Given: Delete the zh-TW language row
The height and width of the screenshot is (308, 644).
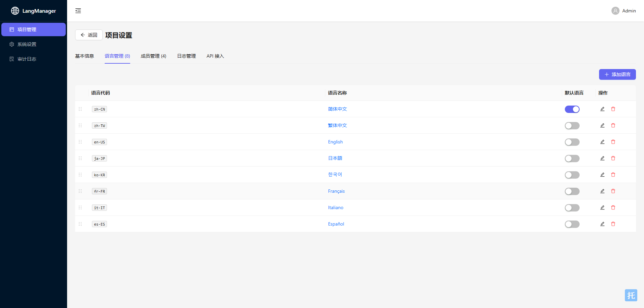Looking at the screenshot, I should point(613,125).
